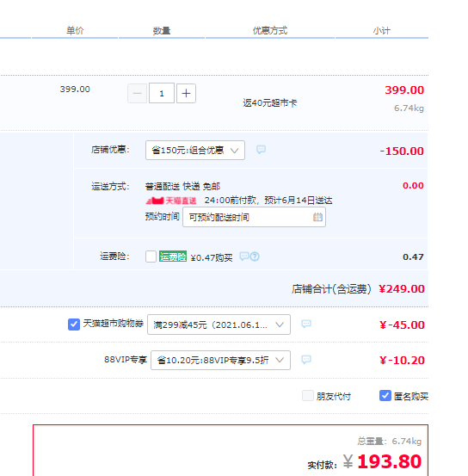The width and height of the screenshot is (468, 476).
Task: Click the green 运费险 badge
Action: tap(173, 257)
